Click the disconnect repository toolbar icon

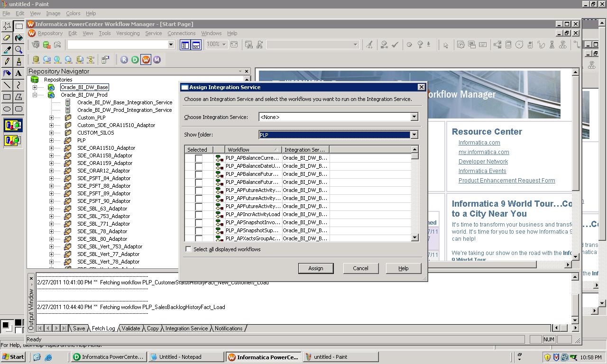(46, 45)
